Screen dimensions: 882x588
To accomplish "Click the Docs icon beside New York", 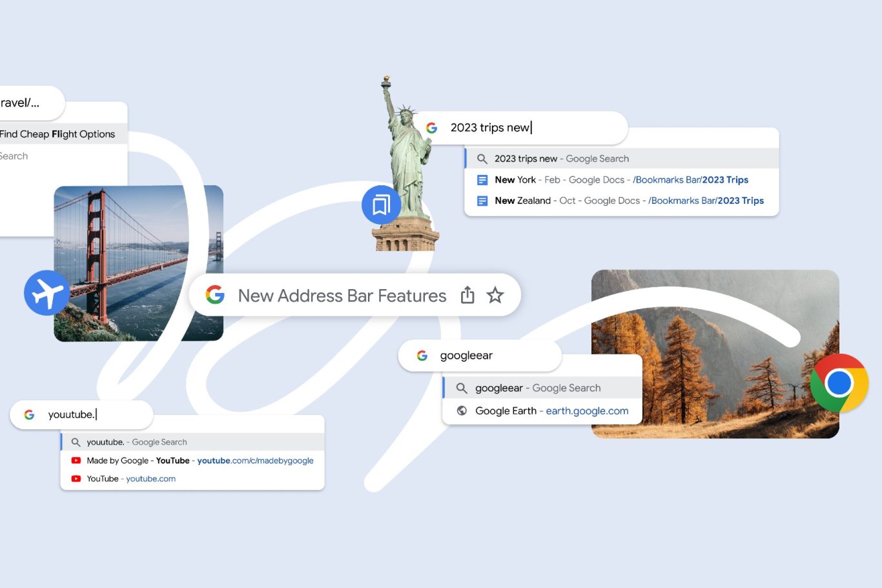I will 482,180.
